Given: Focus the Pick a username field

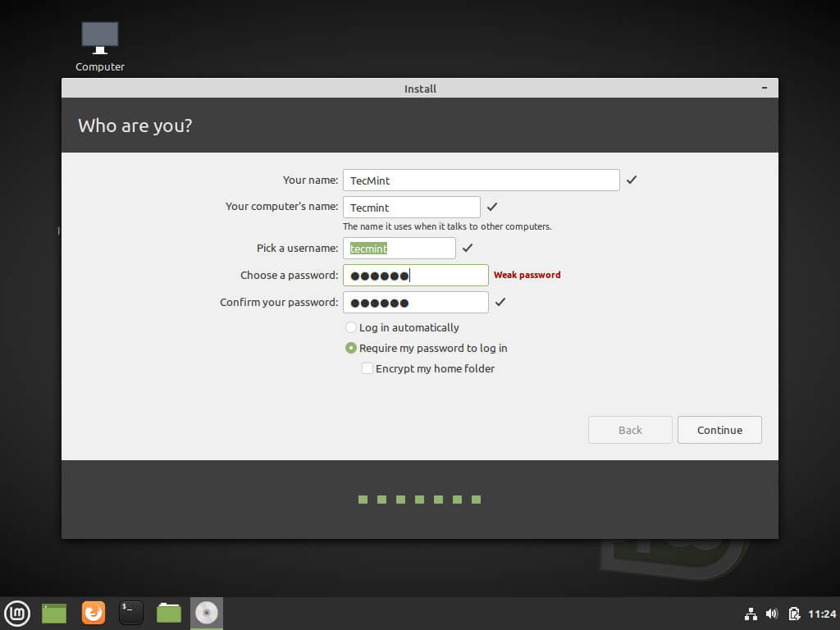Looking at the screenshot, I should 399,249.
